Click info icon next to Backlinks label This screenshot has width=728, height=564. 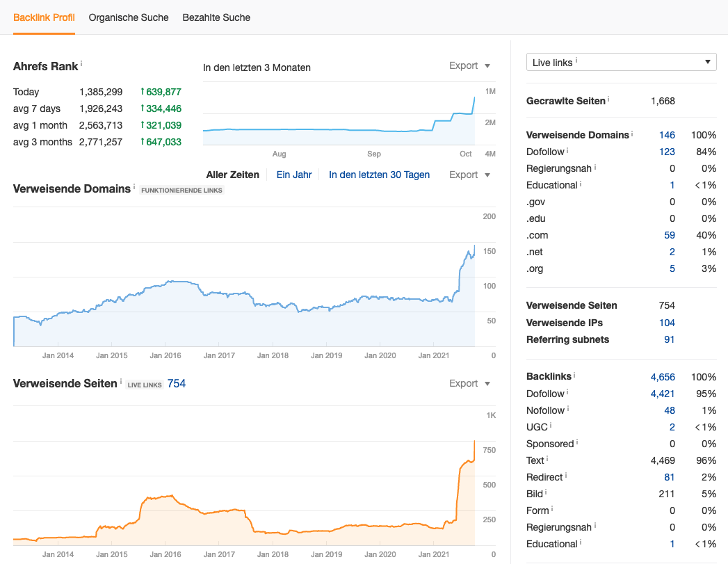coord(574,375)
